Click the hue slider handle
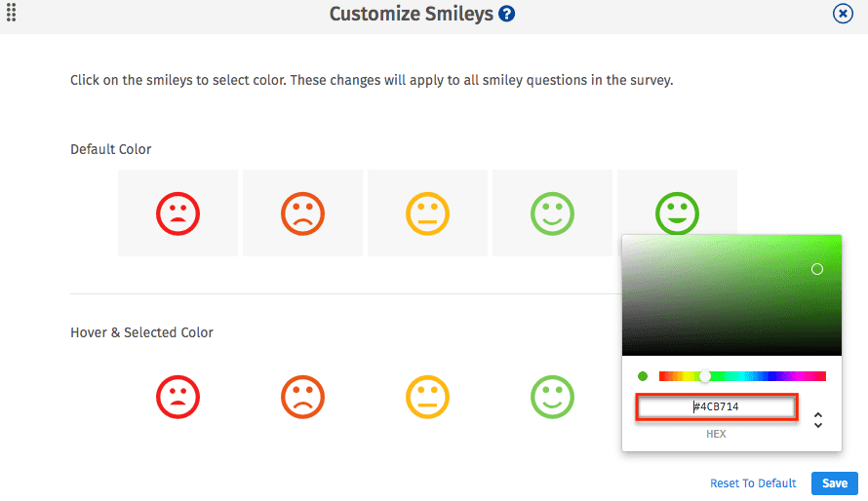Viewport: 868px width, 501px height. tap(705, 376)
